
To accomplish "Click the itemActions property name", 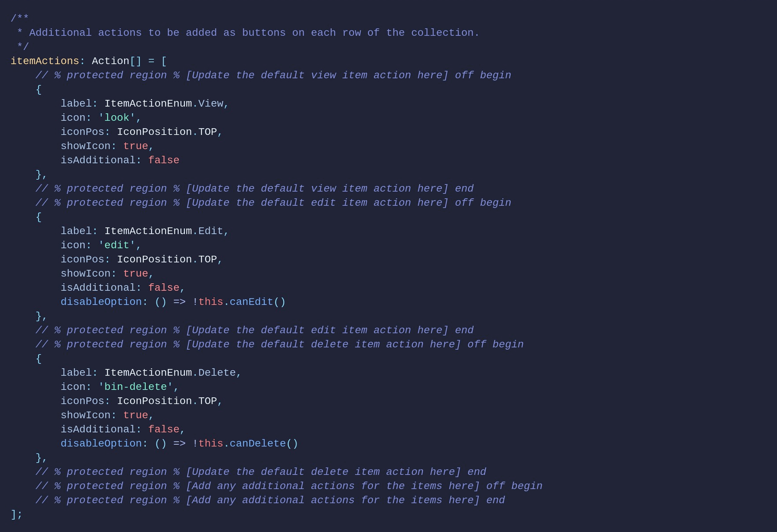I will (x=45, y=61).
